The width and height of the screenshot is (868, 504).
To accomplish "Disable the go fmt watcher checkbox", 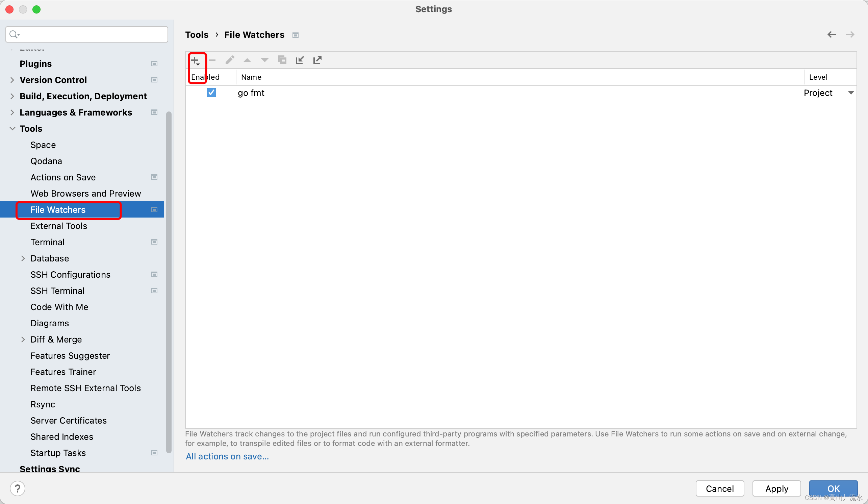I will (x=211, y=93).
